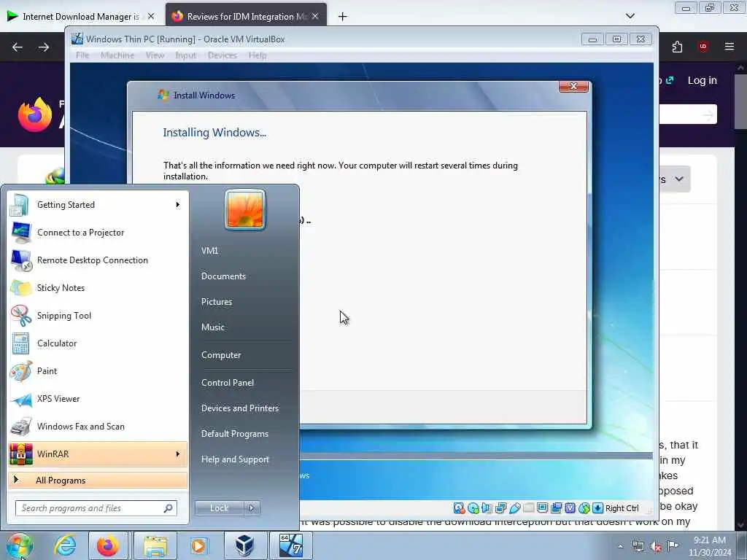
Task: Open VirtualBox Devices menu
Action: [x=222, y=55]
